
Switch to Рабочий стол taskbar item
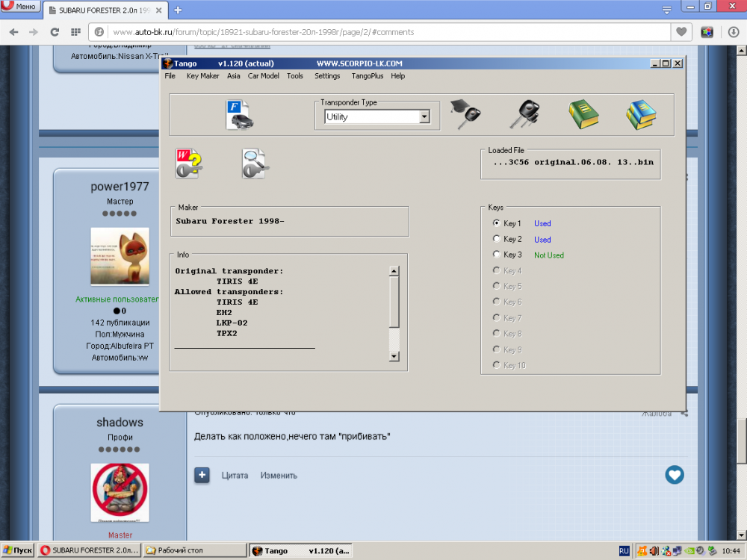[x=194, y=550]
